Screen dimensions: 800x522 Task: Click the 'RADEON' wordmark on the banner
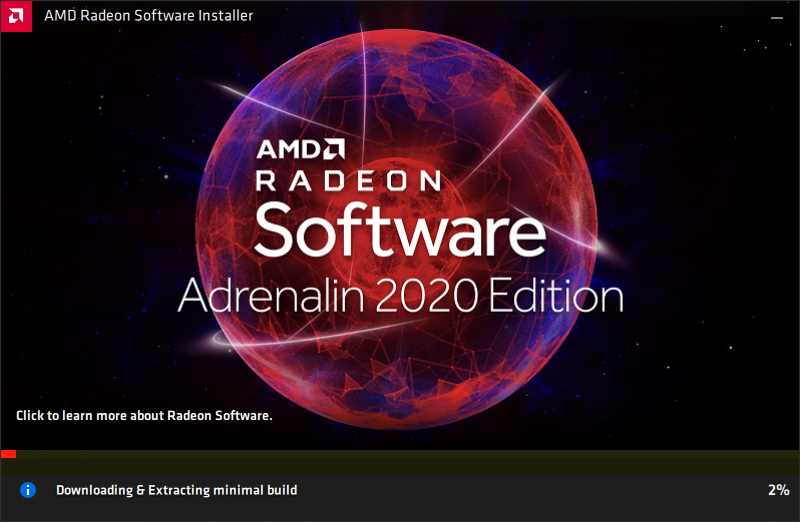pos(348,181)
